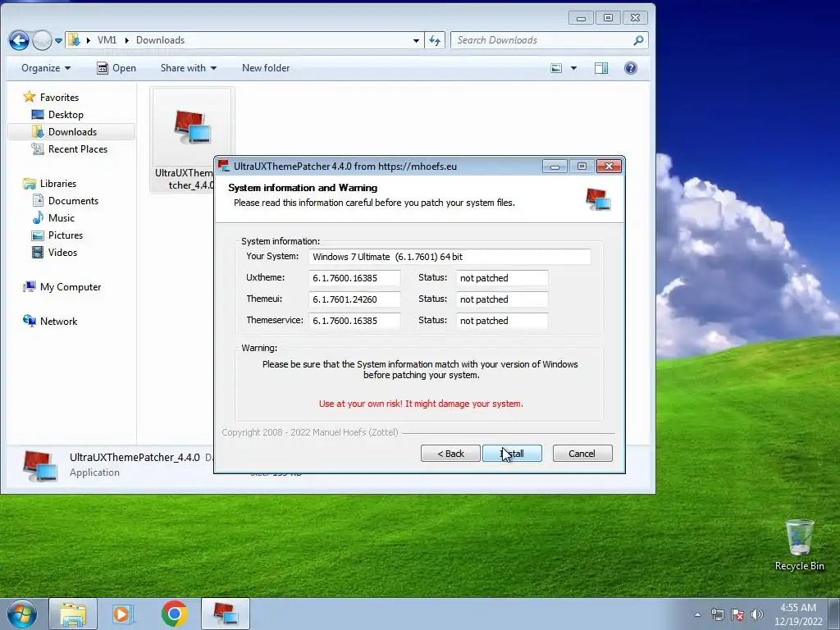Click the Install button in the patcher
The width and height of the screenshot is (840, 630).
tap(512, 453)
